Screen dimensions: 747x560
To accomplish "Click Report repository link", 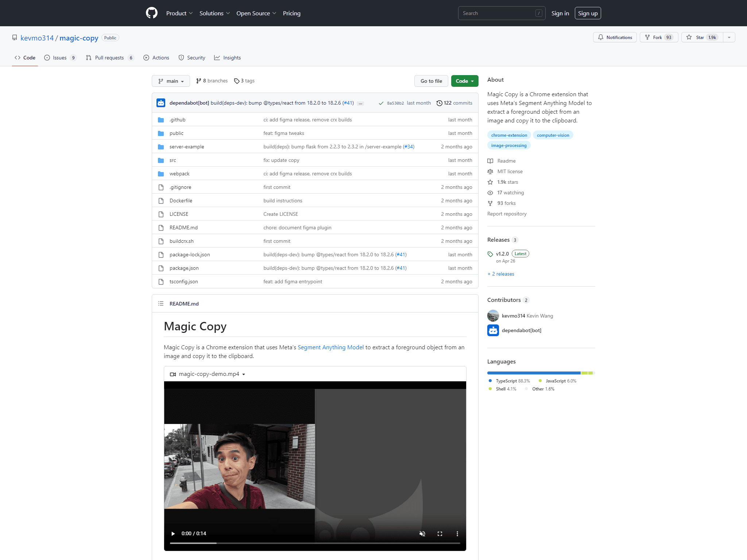I will coord(507,214).
